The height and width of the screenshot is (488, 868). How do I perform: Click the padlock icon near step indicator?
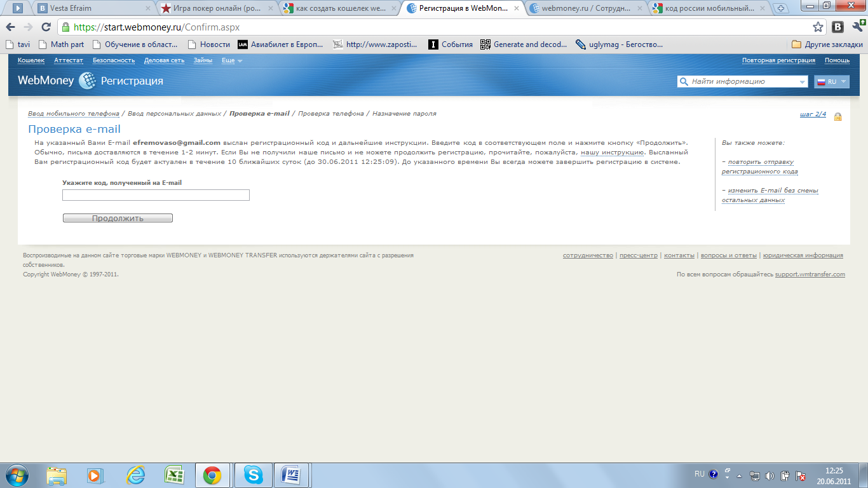[837, 116]
